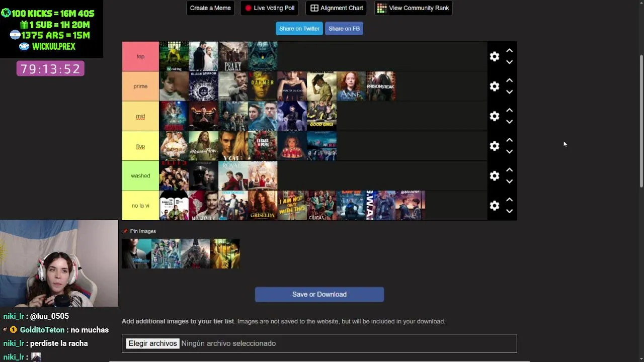
Task: Pick the last unranked image under Pin Images
Action: click(225, 254)
